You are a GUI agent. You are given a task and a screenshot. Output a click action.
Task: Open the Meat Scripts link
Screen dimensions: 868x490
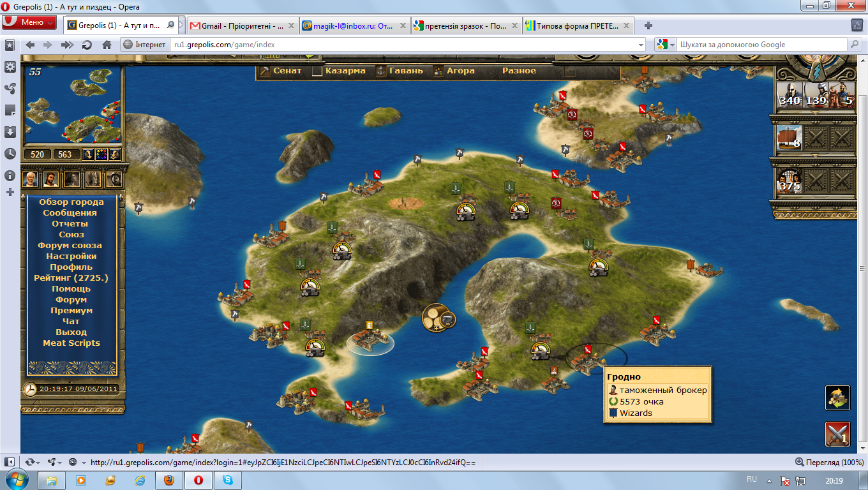click(x=71, y=343)
